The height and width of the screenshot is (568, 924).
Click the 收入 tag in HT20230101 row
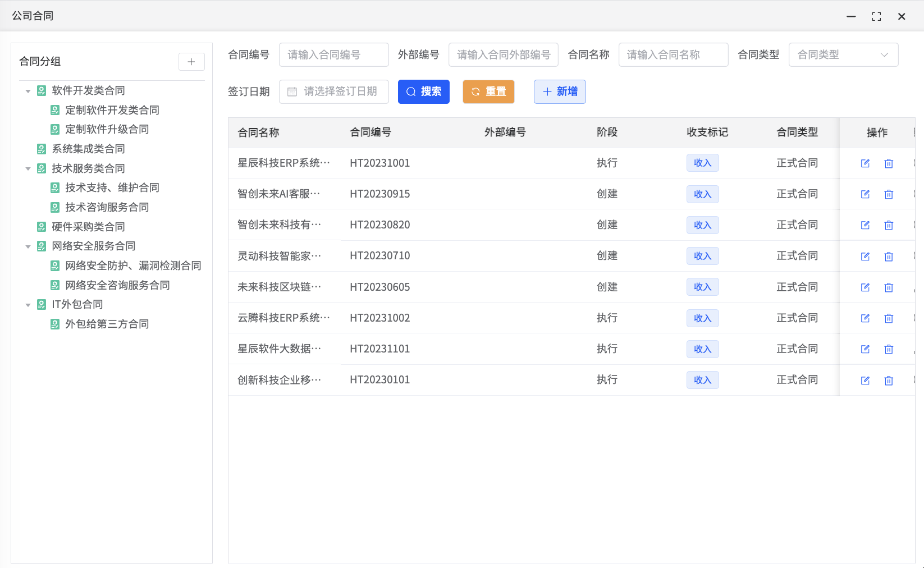[x=702, y=380]
